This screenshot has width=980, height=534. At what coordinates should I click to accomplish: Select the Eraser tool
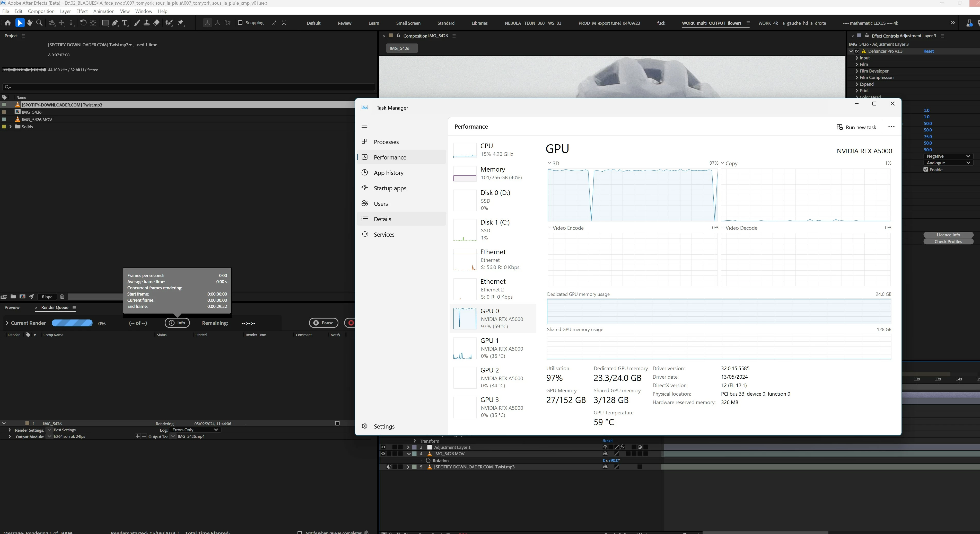click(156, 23)
